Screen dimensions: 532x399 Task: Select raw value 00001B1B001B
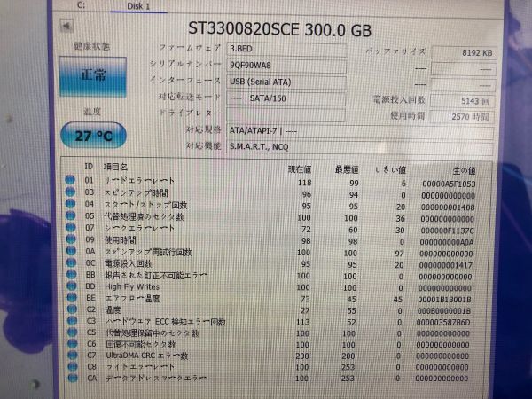444,300
